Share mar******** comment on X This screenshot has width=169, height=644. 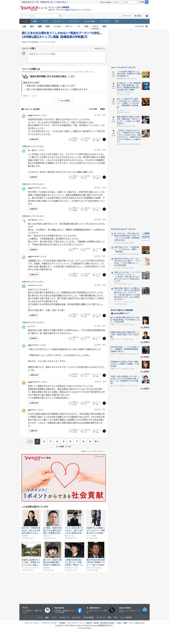(x=104, y=209)
